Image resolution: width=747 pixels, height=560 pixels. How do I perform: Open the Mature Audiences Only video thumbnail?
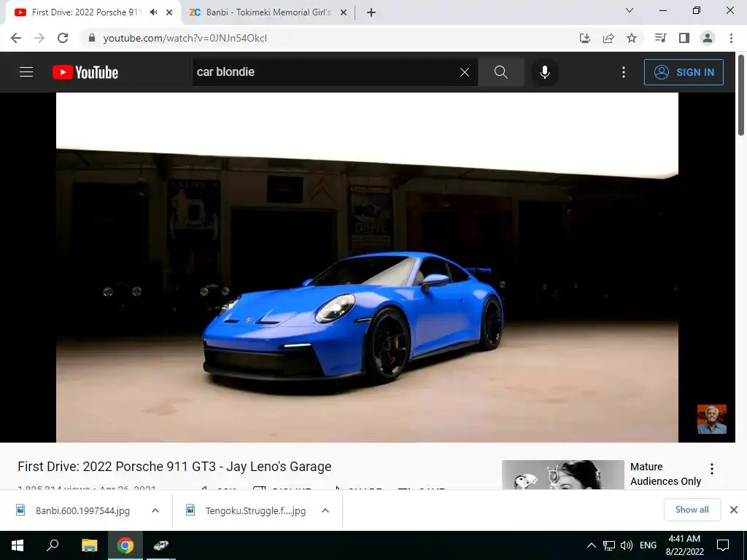pos(562,474)
